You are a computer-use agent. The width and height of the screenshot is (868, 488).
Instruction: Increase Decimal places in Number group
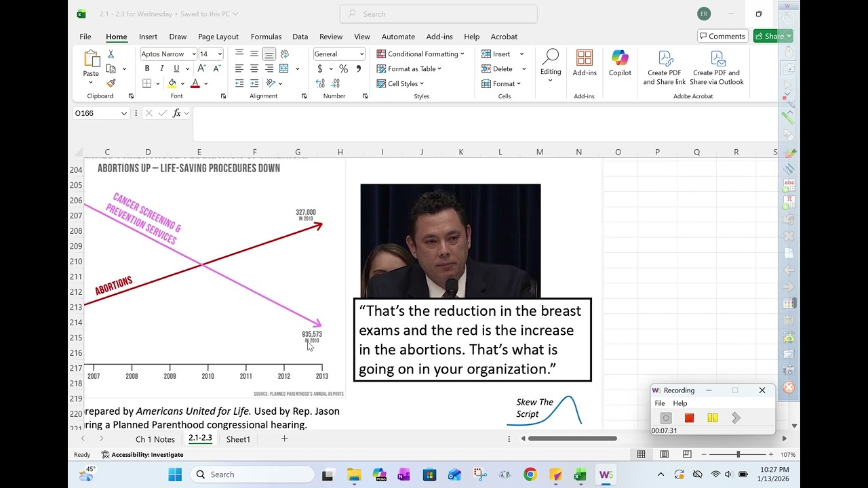pyautogui.click(x=320, y=83)
